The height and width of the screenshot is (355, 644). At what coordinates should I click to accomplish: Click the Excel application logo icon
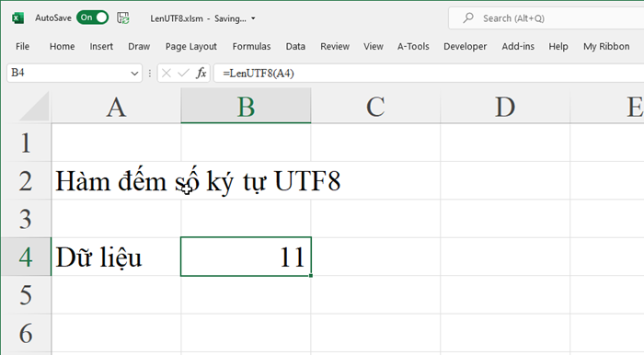17,18
